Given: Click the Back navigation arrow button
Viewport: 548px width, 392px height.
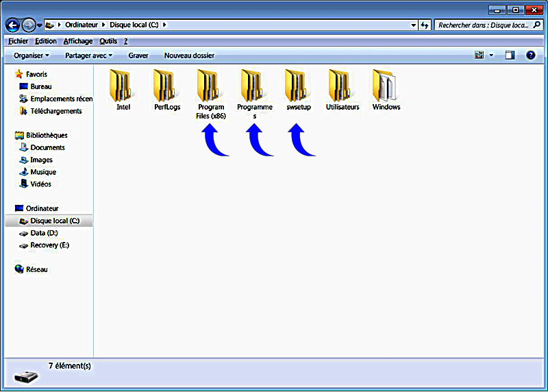Looking at the screenshot, I should (x=12, y=25).
